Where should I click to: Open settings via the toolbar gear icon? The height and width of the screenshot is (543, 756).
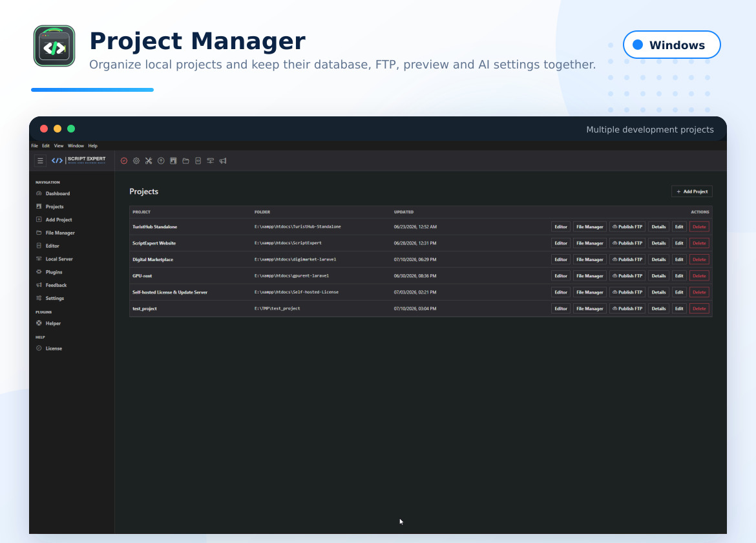point(136,161)
